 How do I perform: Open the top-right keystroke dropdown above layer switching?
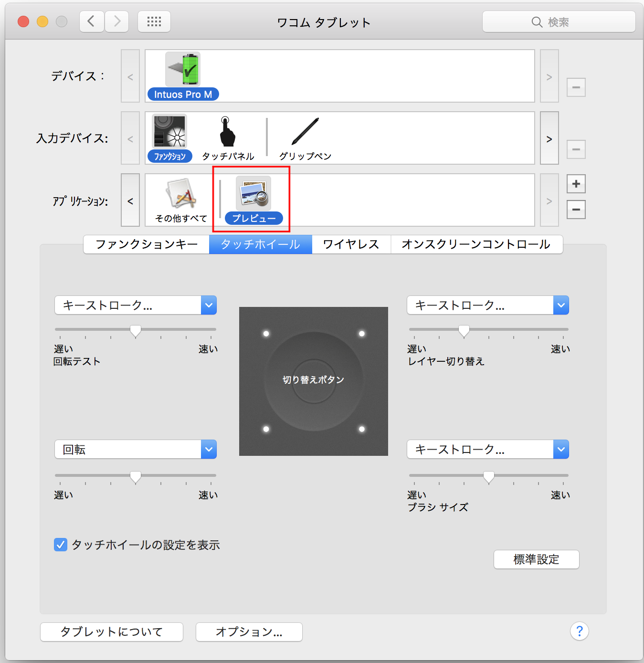487,305
